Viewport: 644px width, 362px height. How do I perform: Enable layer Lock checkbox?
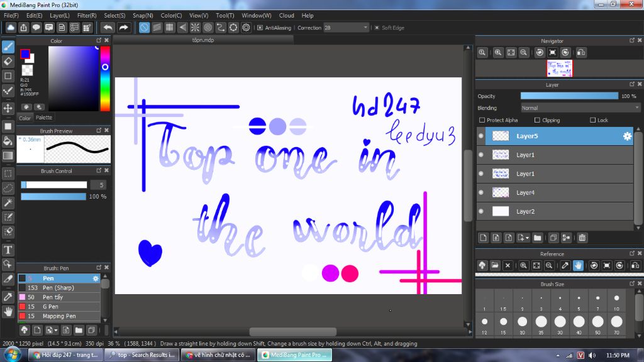tap(592, 120)
